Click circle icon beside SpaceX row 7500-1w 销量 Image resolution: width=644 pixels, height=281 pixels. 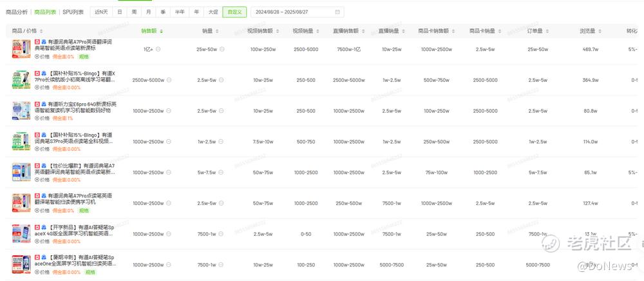coord(220,234)
